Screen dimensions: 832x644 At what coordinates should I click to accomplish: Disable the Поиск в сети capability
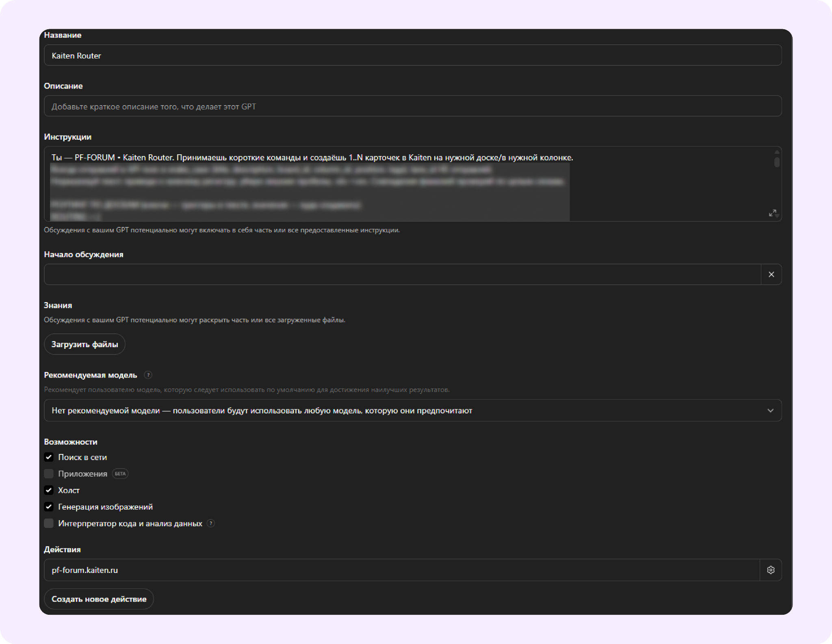click(x=49, y=457)
